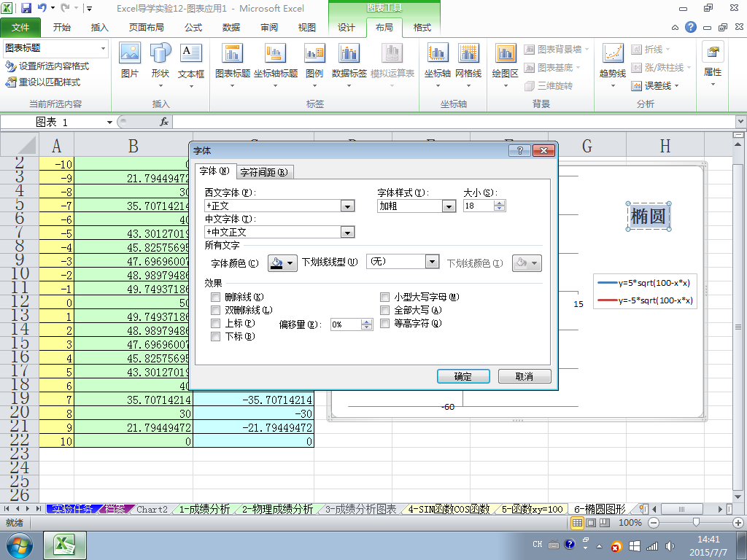
Task: Switch to sheet 4-SIN函数COS函数
Action: 449,509
